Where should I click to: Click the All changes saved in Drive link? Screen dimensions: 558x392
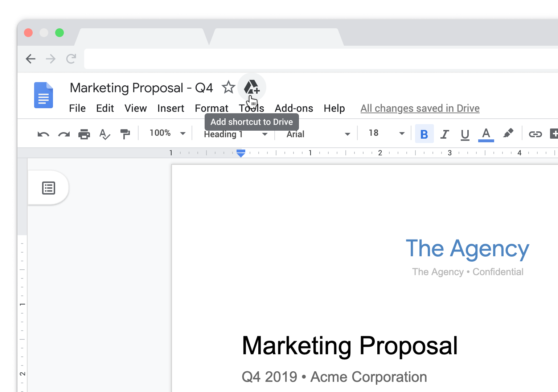[420, 108]
